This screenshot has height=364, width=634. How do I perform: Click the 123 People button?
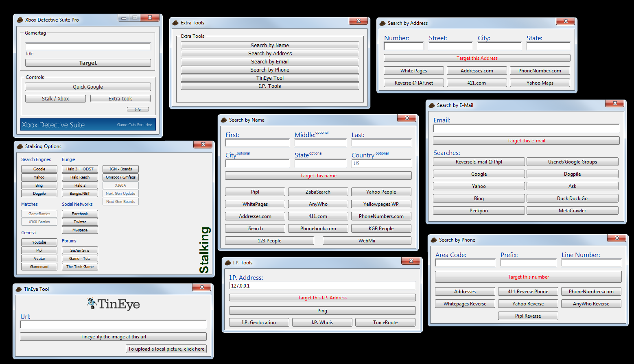click(x=269, y=241)
